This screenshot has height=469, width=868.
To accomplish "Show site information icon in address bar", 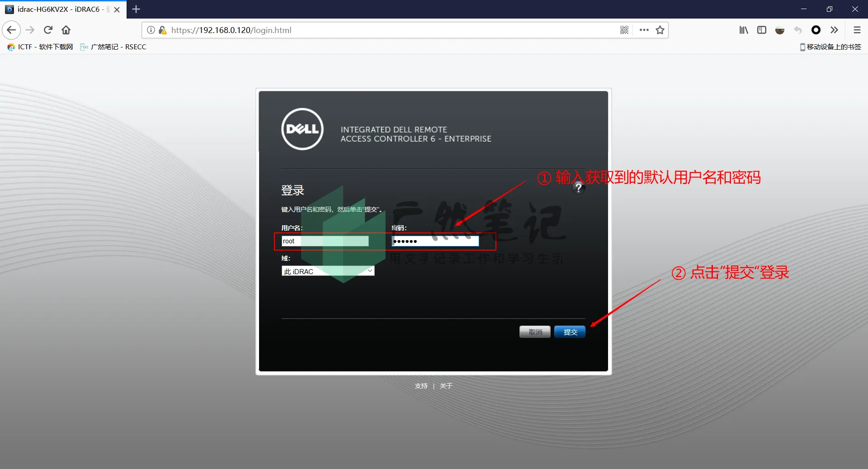I will coord(151,30).
